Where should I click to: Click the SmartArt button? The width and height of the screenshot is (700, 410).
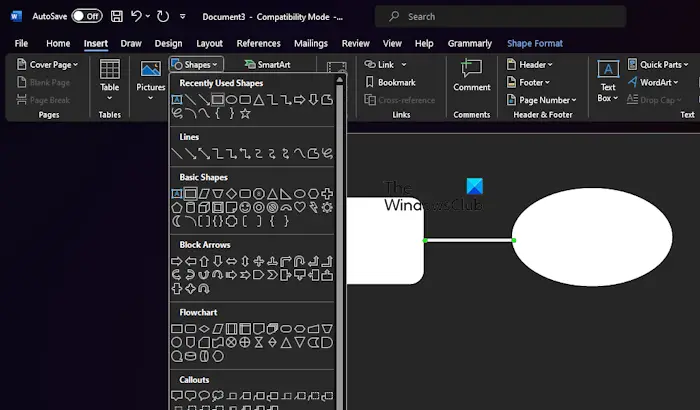point(267,65)
